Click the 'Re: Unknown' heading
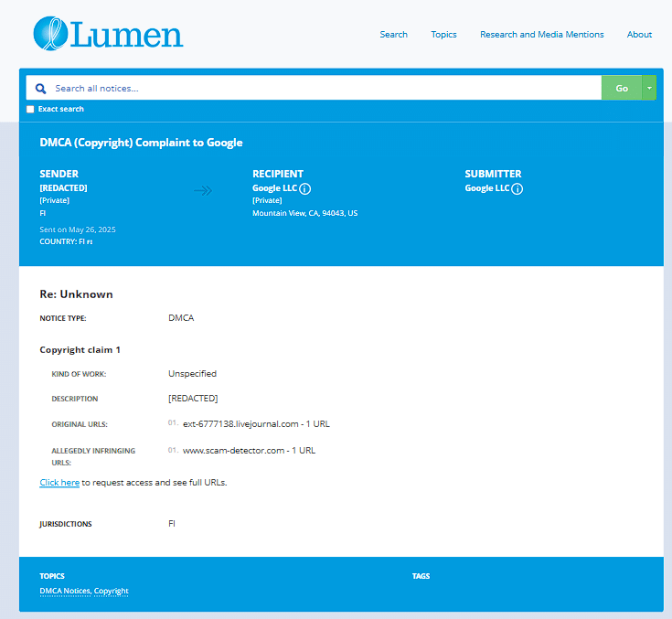 point(76,294)
